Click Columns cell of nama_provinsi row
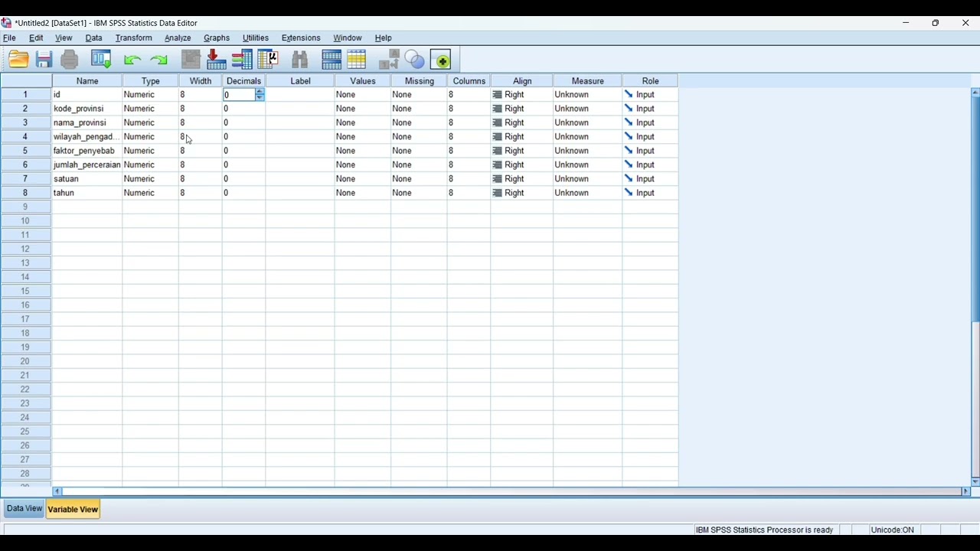 tap(469, 122)
